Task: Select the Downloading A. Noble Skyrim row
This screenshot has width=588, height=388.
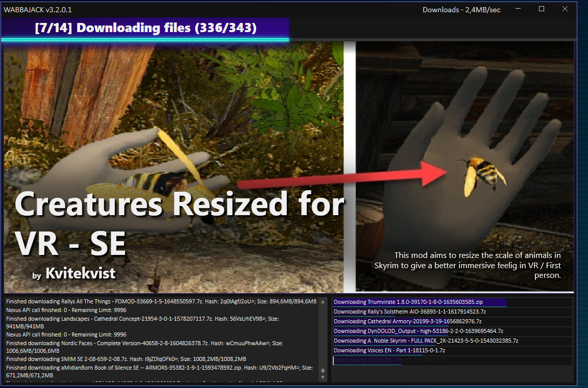Action: coord(453,341)
